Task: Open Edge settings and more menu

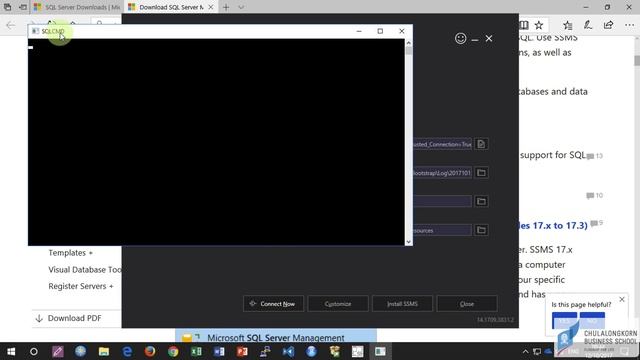Action: [x=629, y=25]
